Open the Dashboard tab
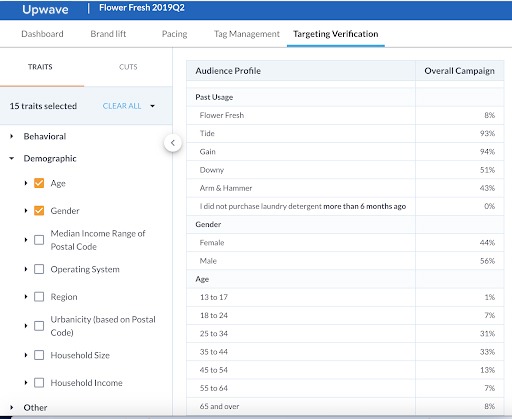The image size is (512, 419). pos(42,34)
